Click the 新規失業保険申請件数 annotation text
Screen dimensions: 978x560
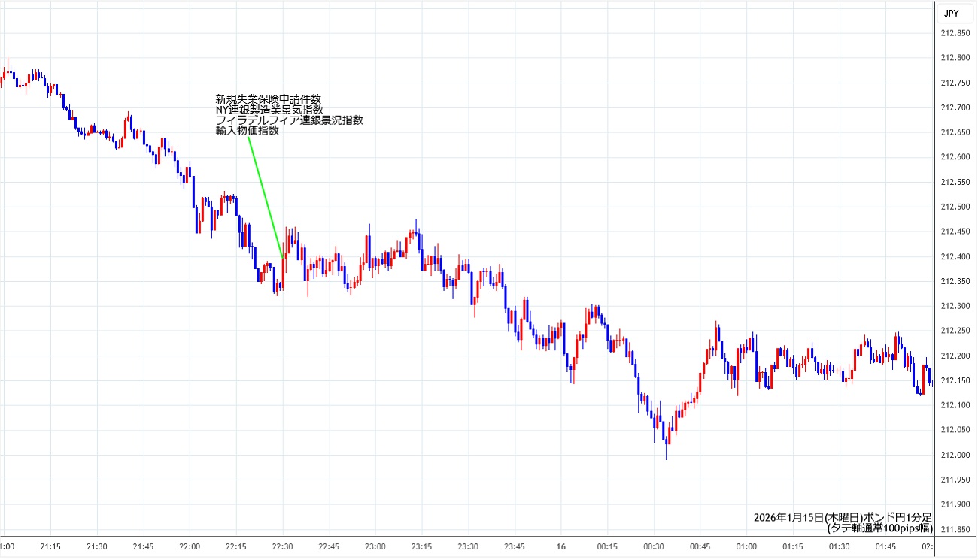269,99
